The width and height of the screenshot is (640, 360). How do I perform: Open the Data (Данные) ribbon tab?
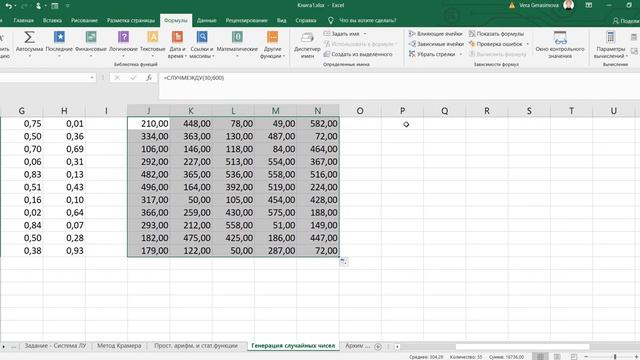click(207, 20)
